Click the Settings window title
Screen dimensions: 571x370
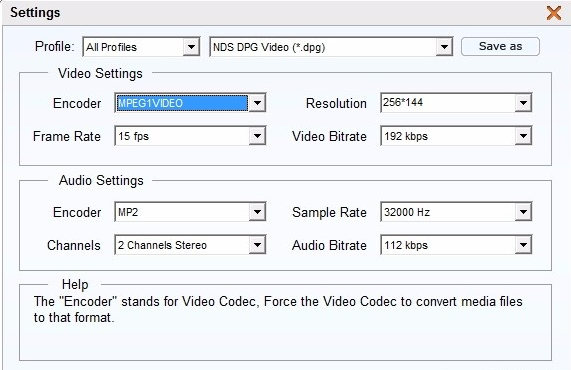(35, 13)
